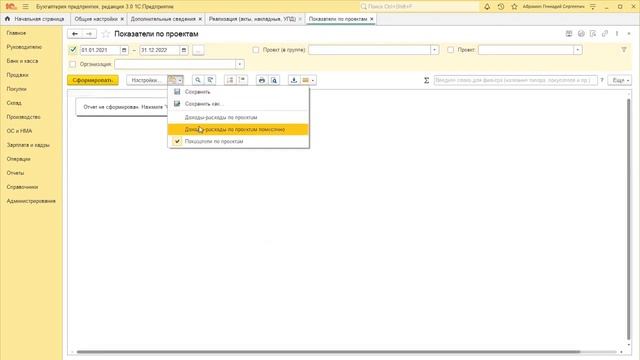The image size is (640, 360).
Task: Close the Показатели по проектам tab
Action: [x=371, y=19]
